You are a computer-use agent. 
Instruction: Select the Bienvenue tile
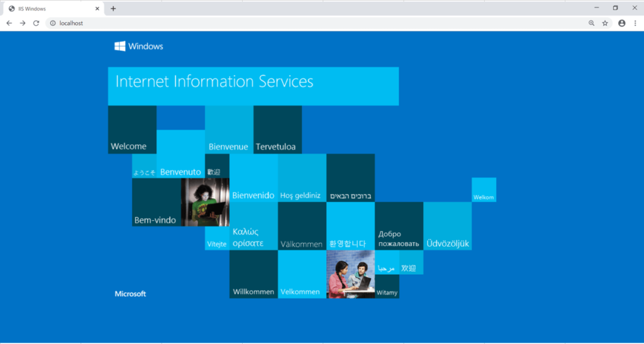(x=229, y=130)
